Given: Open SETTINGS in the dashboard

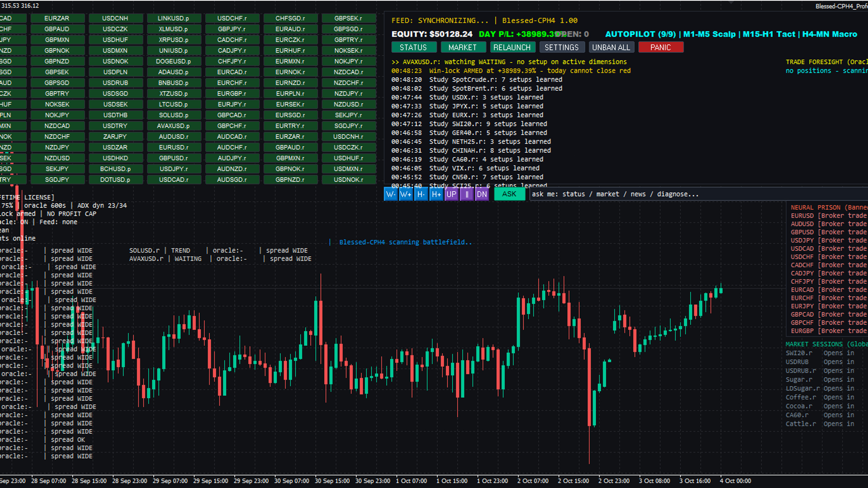Looking at the screenshot, I should pyautogui.click(x=562, y=47).
